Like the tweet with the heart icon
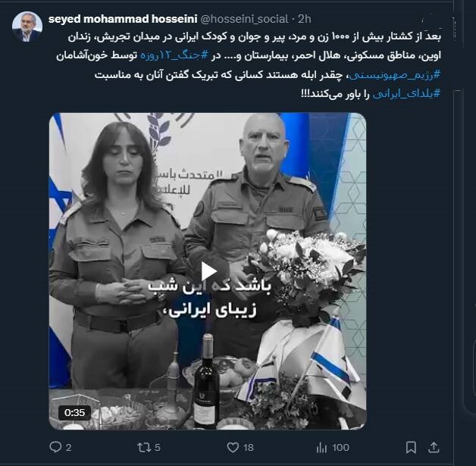Viewport: 476px width, 466px height. (x=233, y=448)
